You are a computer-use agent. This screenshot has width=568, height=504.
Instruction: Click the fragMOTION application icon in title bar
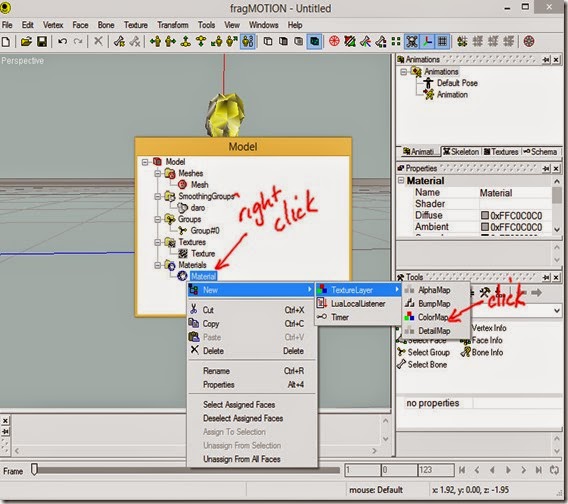(x=5, y=8)
